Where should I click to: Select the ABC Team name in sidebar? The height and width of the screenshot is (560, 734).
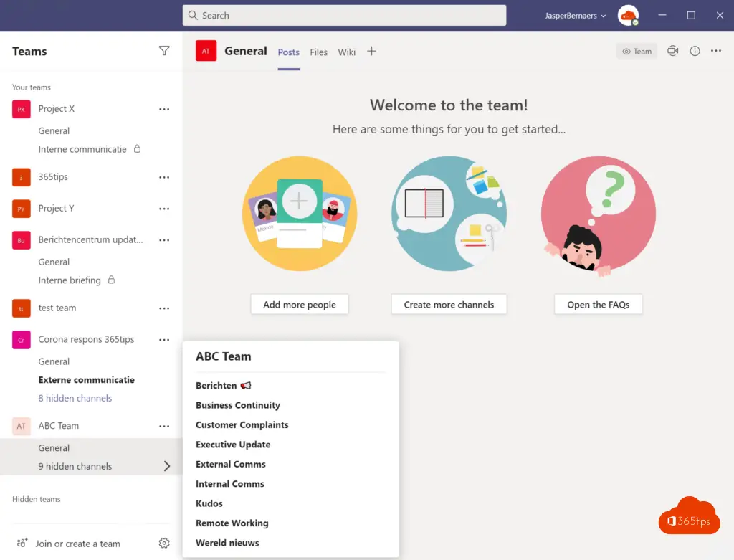(x=59, y=426)
